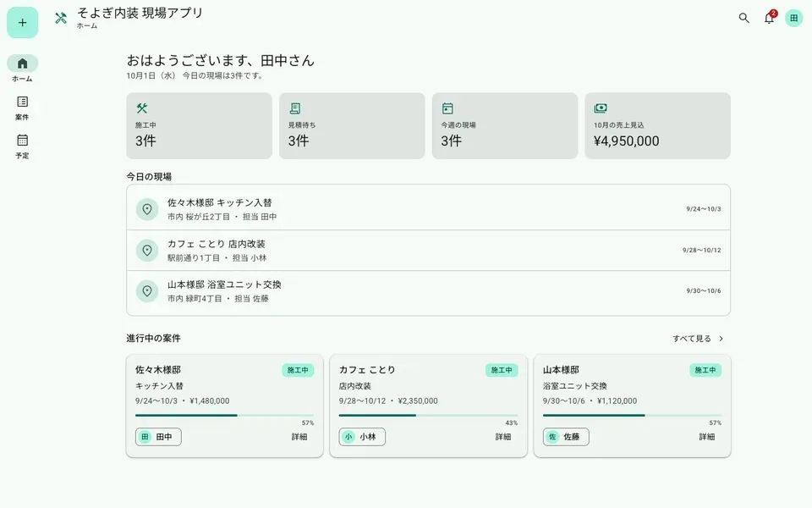The height and width of the screenshot is (508, 812).
Task: Click the plus create button
Action: (22, 22)
